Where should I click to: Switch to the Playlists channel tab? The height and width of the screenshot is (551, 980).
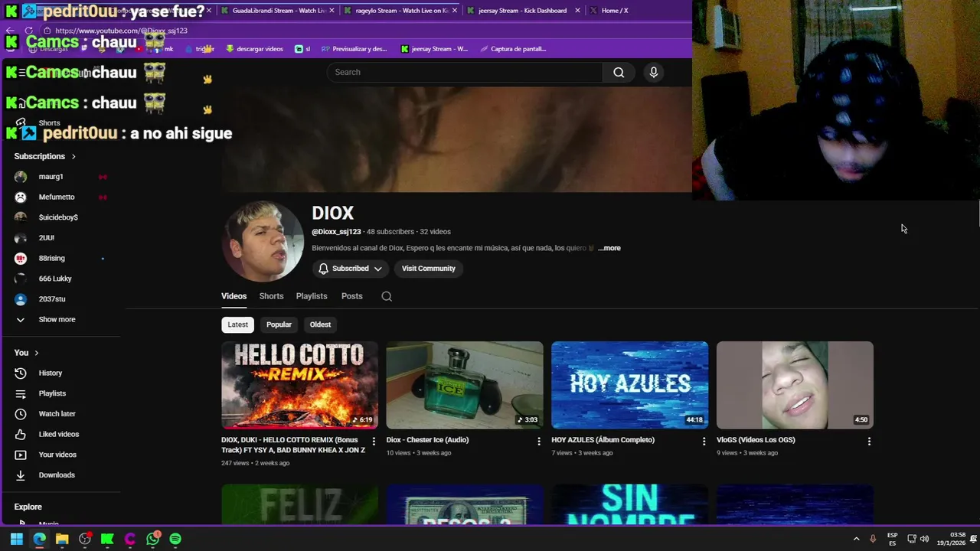(312, 296)
